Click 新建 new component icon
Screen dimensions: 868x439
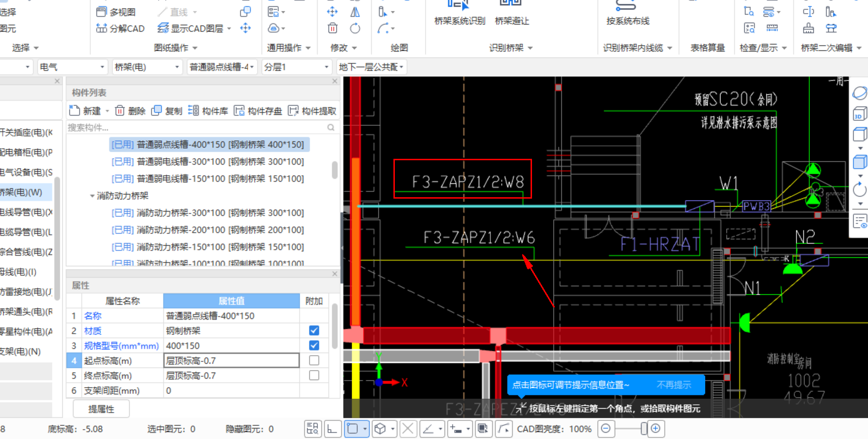click(x=75, y=110)
